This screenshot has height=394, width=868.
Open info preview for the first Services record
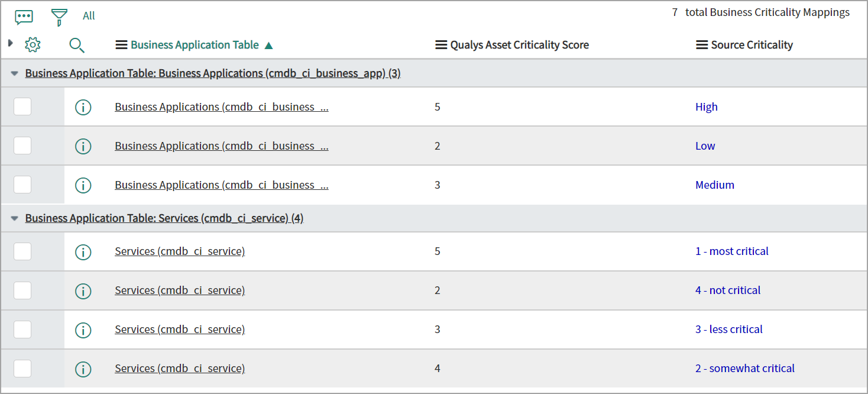(83, 251)
